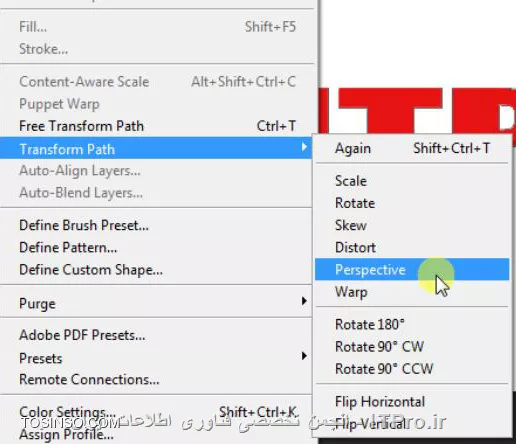Choose Rotate from the submenu
Image resolution: width=516 pixels, height=444 pixels.
412,203
